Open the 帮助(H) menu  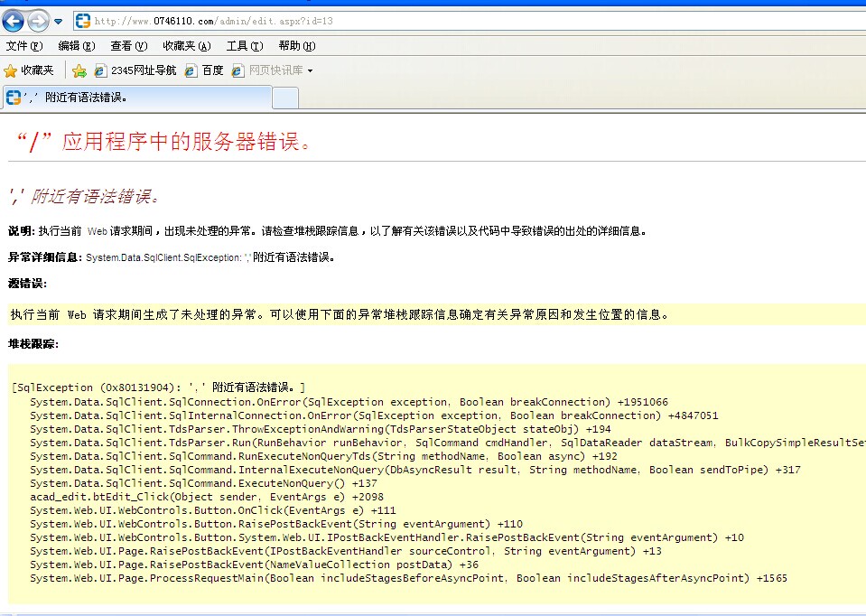point(297,46)
